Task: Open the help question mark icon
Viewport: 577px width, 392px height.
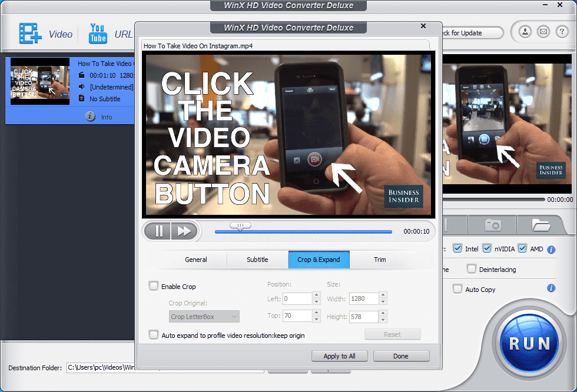Action: (x=562, y=32)
